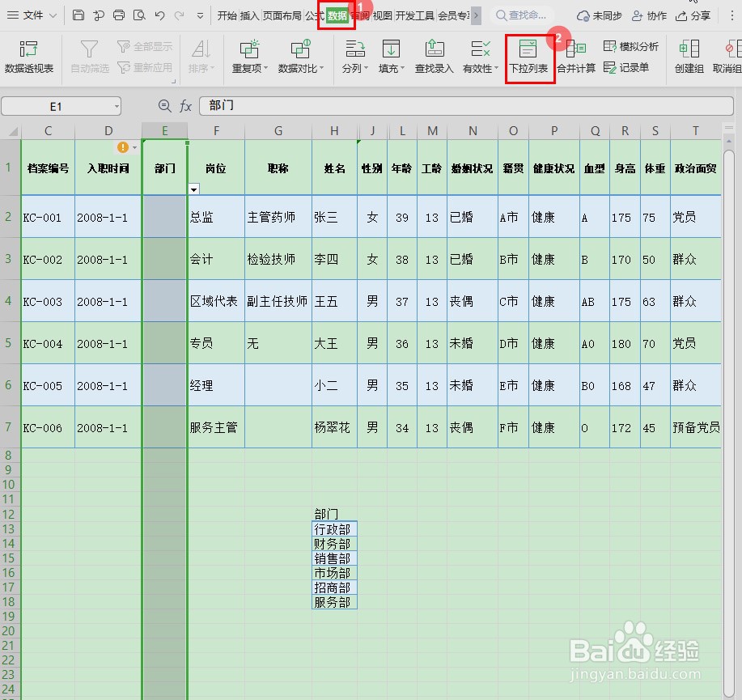Click the Undo arrow icon
The height and width of the screenshot is (700, 742).
[159, 15]
